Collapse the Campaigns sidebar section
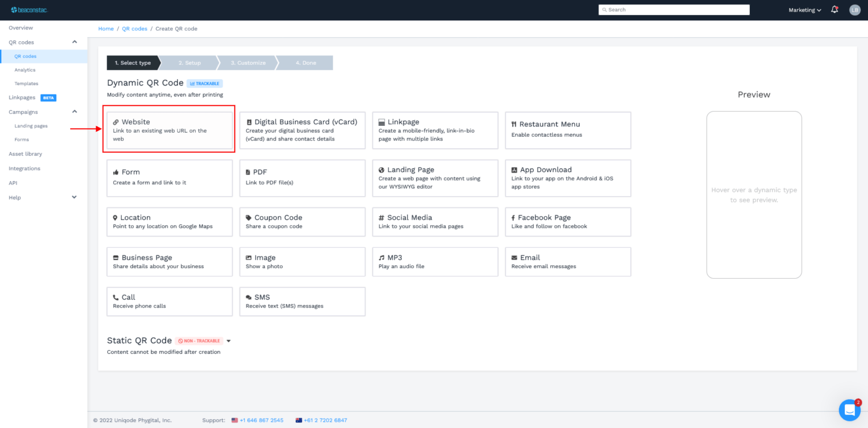 pyautogui.click(x=75, y=112)
